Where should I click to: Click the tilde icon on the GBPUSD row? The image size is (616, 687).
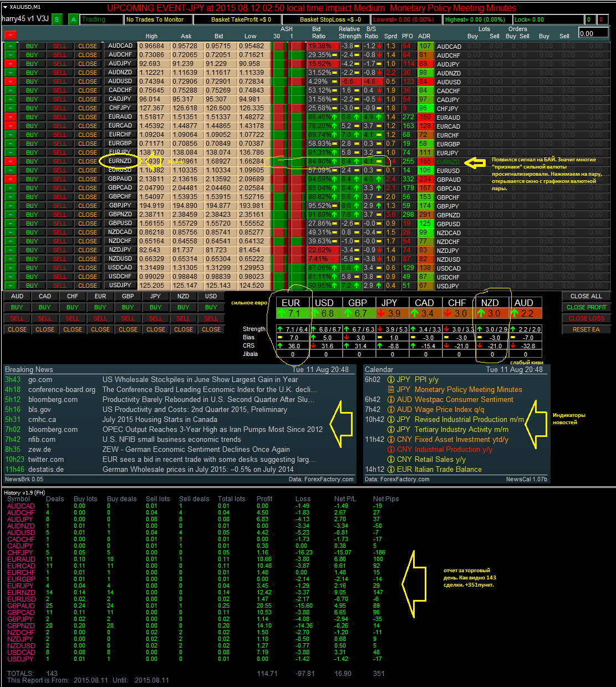click(10, 223)
